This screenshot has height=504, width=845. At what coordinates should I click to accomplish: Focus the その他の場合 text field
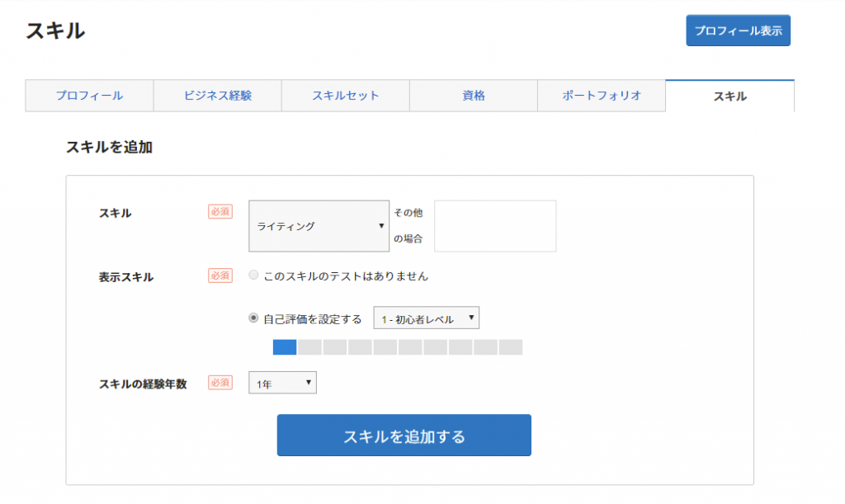click(x=495, y=226)
